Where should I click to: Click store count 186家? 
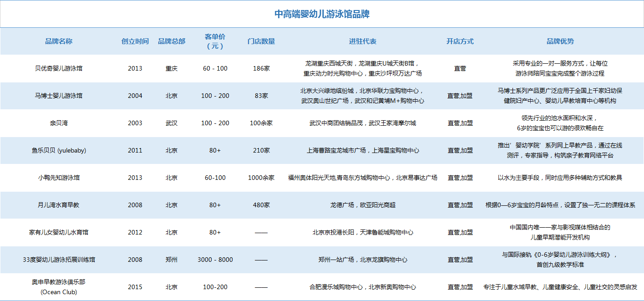click(x=261, y=69)
